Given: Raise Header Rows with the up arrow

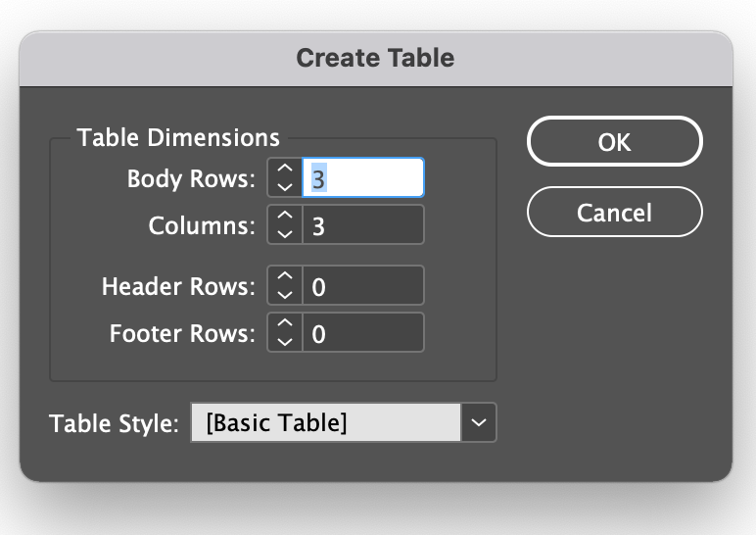Looking at the screenshot, I should (x=284, y=277).
